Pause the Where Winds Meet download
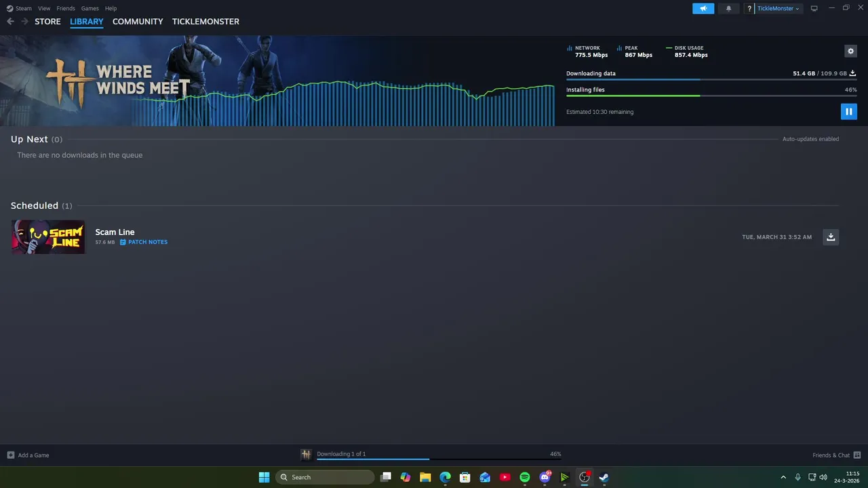The width and height of the screenshot is (868, 488). 848,112
